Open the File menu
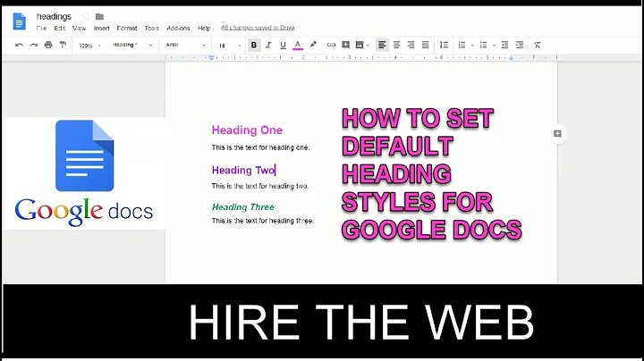Image resolution: width=644 pixels, height=361 pixels. [x=41, y=29]
